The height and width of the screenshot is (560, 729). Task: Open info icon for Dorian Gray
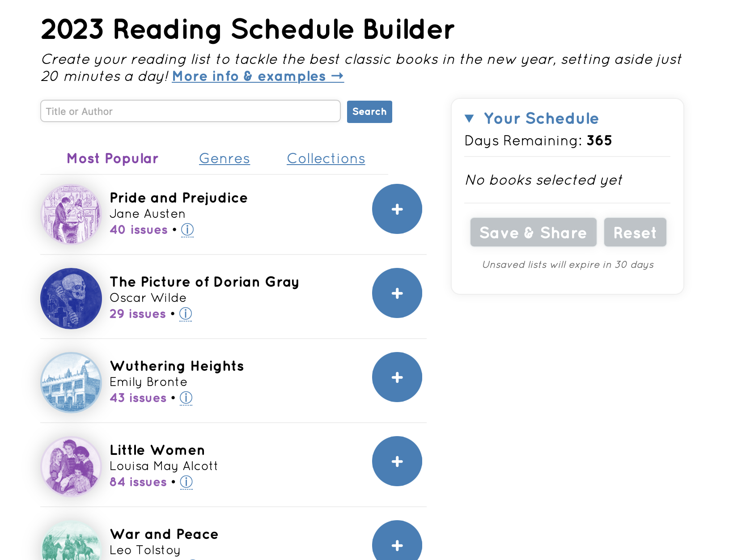tap(186, 314)
